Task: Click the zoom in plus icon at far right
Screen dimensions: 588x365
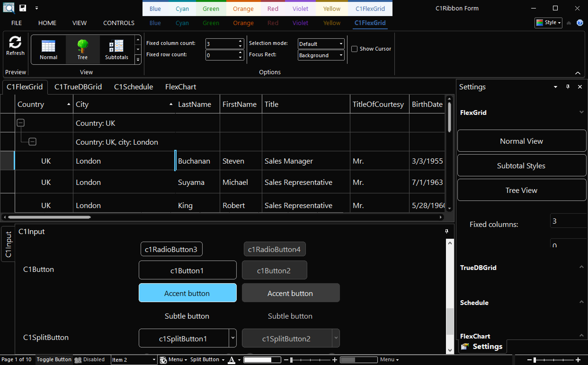Action: coord(578,360)
